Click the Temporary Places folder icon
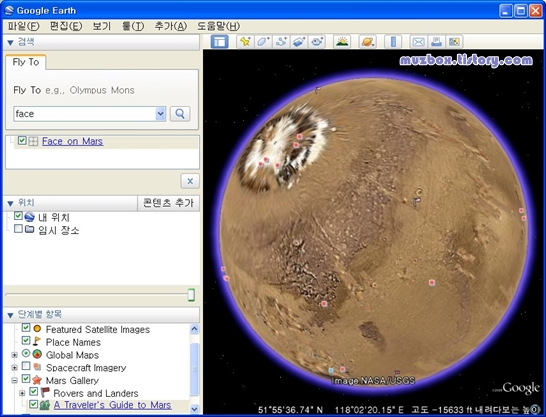Image resolution: width=546 pixels, height=417 pixels. 30,229
